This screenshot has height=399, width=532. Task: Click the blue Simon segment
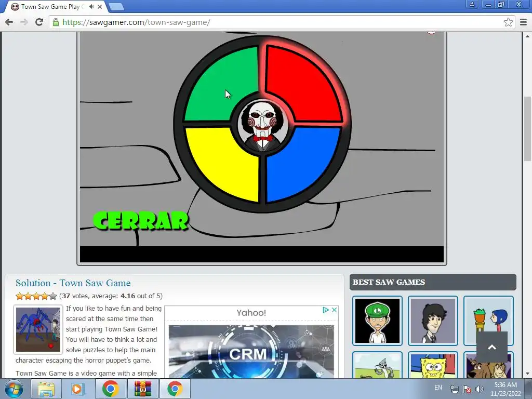pyautogui.click(x=300, y=161)
